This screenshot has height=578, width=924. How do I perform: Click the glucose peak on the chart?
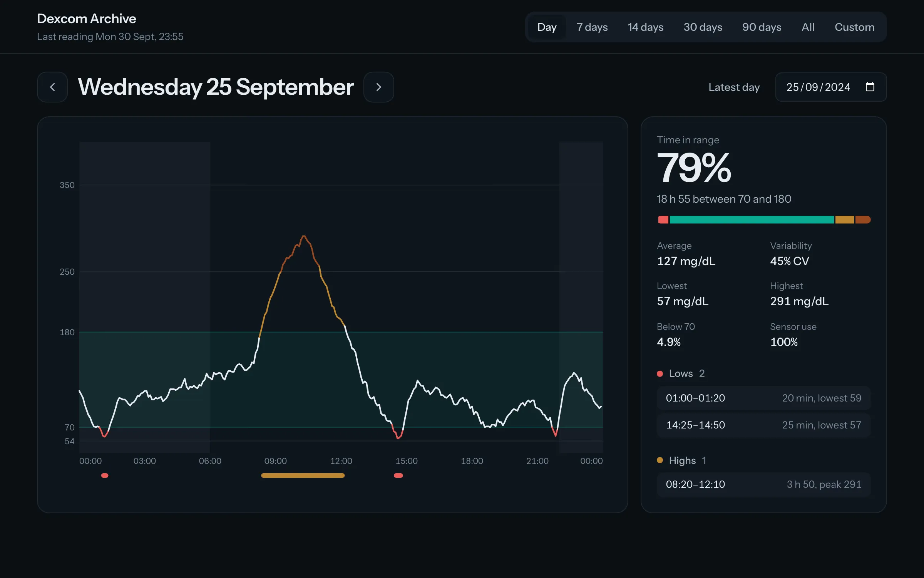(x=304, y=236)
